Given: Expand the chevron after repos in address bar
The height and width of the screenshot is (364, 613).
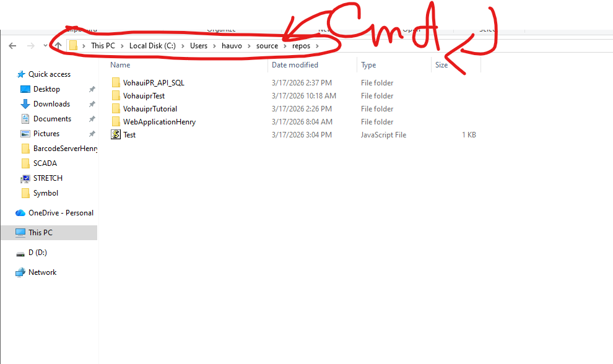Looking at the screenshot, I should (x=317, y=46).
